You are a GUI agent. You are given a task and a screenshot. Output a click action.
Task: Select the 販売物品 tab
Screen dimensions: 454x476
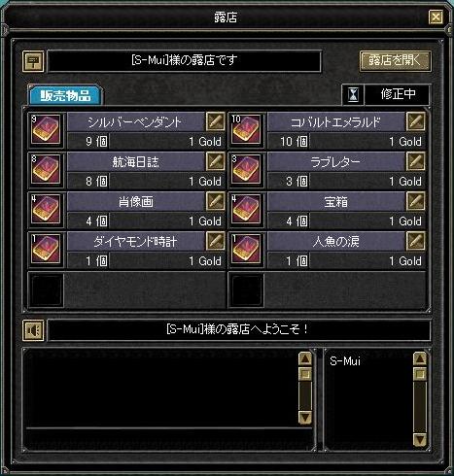[x=65, y=95]
